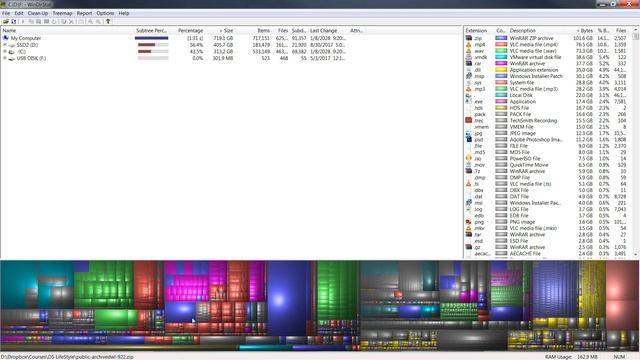Click the '719.1 GB' total size
The width and height of the screenshot is (640, 360).
(223, 38)
